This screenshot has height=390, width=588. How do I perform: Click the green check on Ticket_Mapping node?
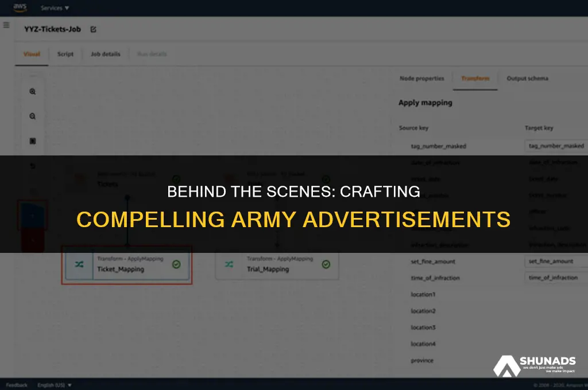pos(176,264)
